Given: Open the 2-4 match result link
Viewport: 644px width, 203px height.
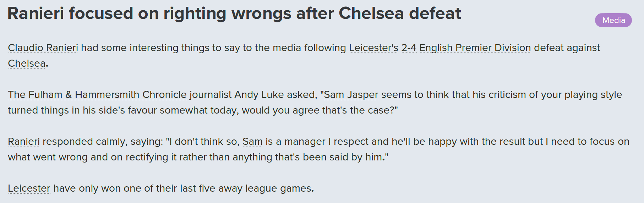Looking at the screenshot, I should pyautogui.click(x=409, y=48).
